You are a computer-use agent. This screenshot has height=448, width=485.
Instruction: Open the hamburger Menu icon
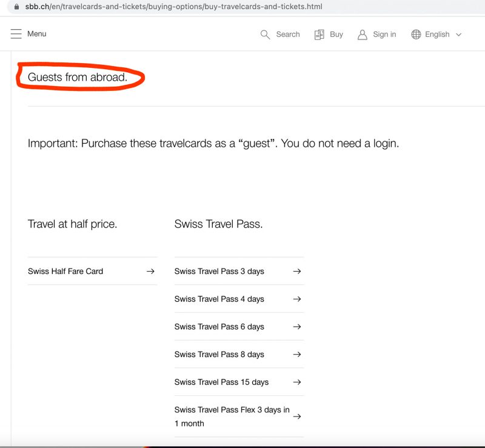16,34
